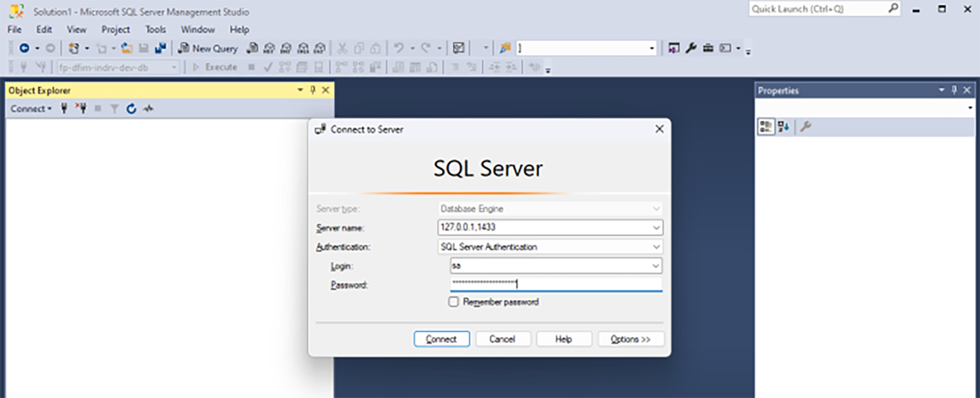Viewport: 980px width, 398px height.
Task: Close the Connect to Server dialog
Action: coord(660,129)
